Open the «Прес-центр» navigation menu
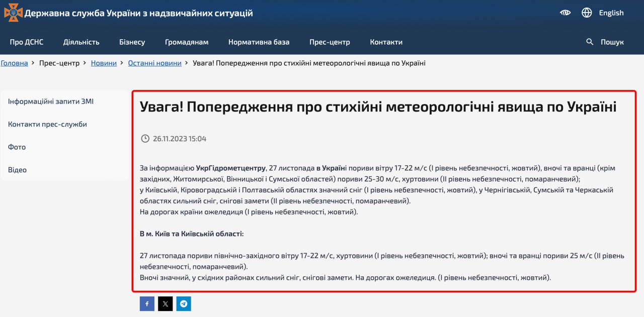Viewport: 644px width, 317px height. point(330,42)
